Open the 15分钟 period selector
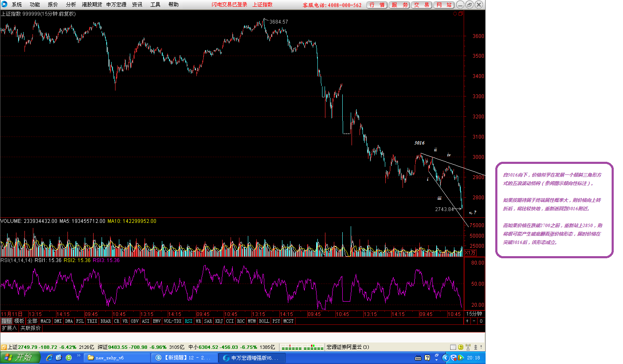The height and width of the screenshot is (364, 623). tap(474, 314)
